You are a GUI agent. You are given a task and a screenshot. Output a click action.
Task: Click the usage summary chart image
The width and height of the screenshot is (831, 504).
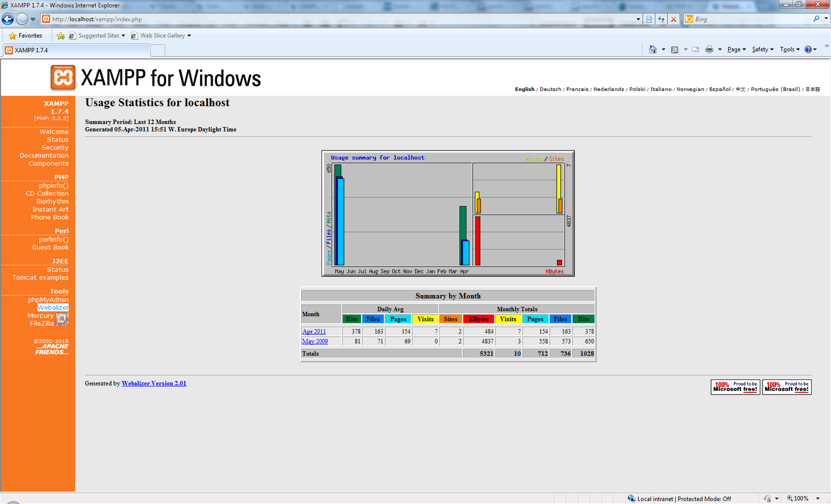[448, 213]
